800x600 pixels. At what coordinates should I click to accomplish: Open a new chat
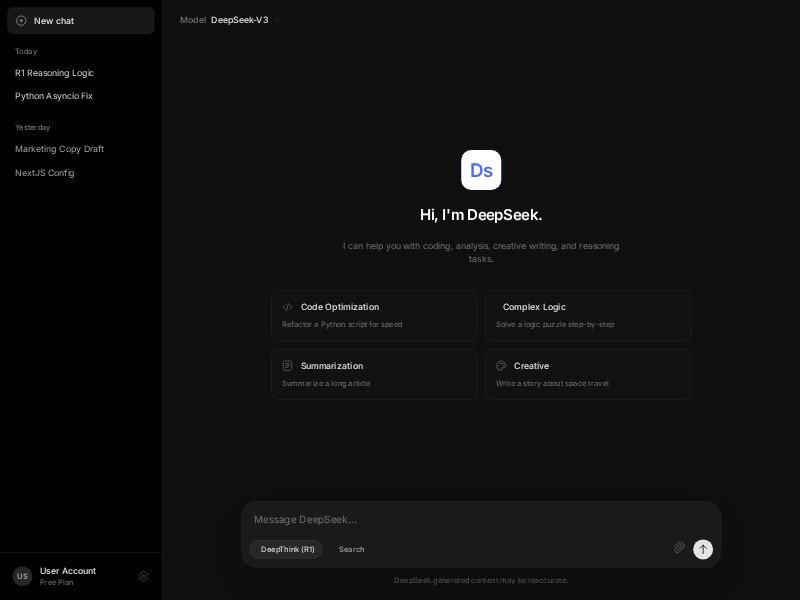coord(80,20)
